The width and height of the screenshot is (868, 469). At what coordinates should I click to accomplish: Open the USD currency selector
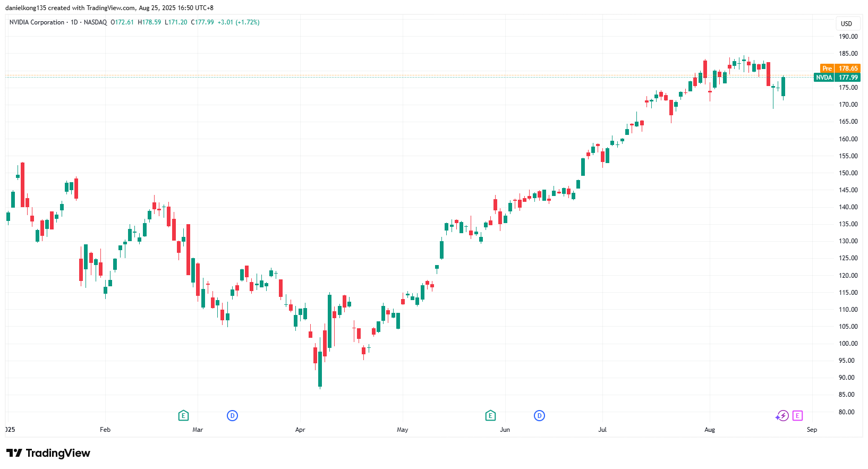846,23
